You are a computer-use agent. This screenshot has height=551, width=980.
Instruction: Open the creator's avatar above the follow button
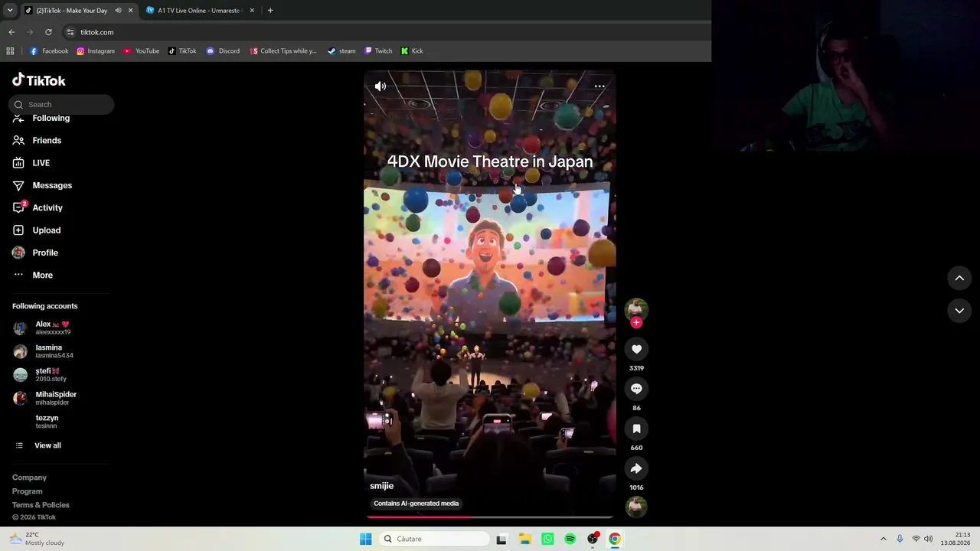click(x=636, y=308)
